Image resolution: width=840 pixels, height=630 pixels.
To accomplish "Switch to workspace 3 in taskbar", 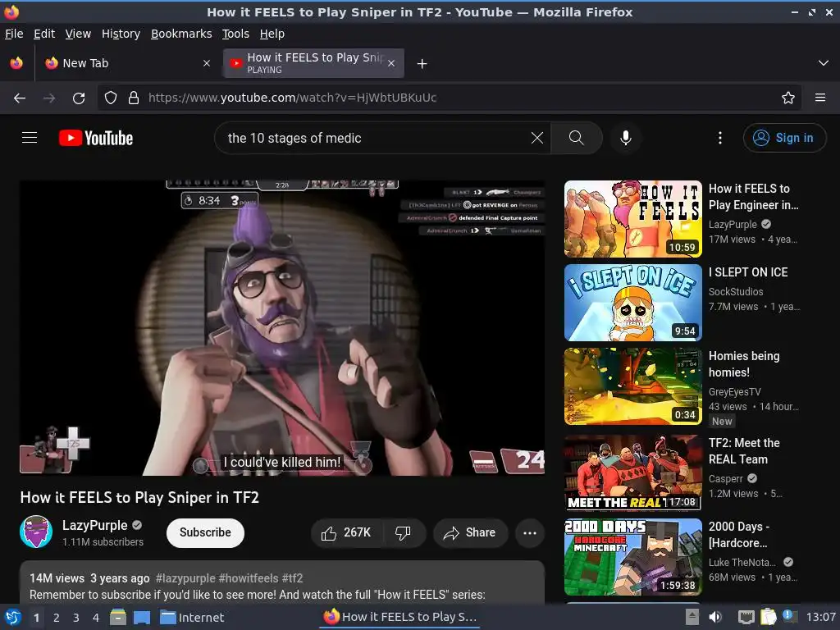I will click(76, 618).
